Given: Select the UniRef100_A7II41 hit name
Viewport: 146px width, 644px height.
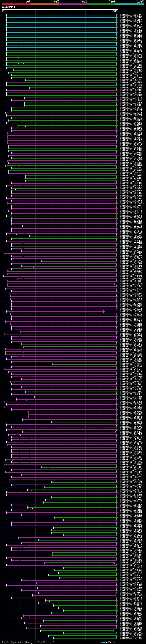Looking at the screenshot, I should pos(131,100).
